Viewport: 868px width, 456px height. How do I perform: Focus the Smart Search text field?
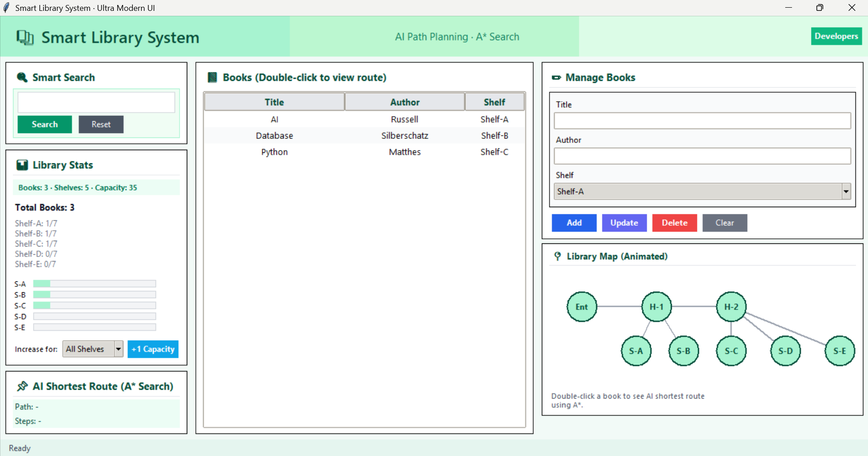(x=96, y=103)
